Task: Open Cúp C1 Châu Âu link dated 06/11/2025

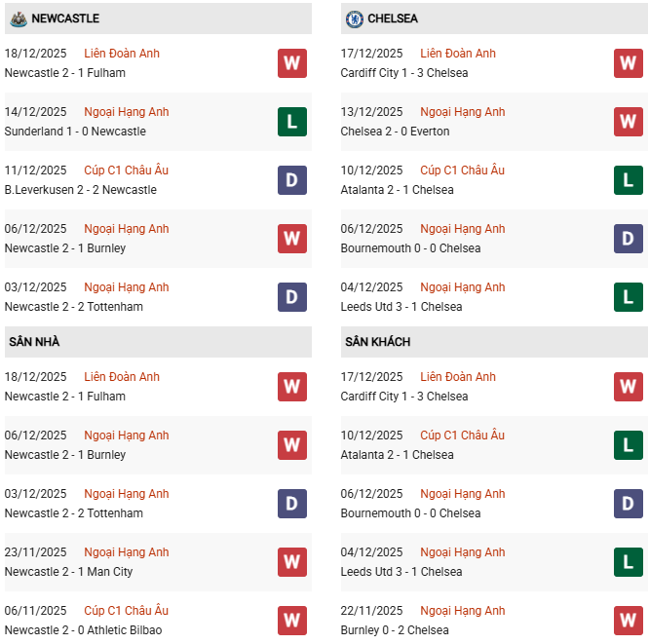Action: click(x=126, y=611)
